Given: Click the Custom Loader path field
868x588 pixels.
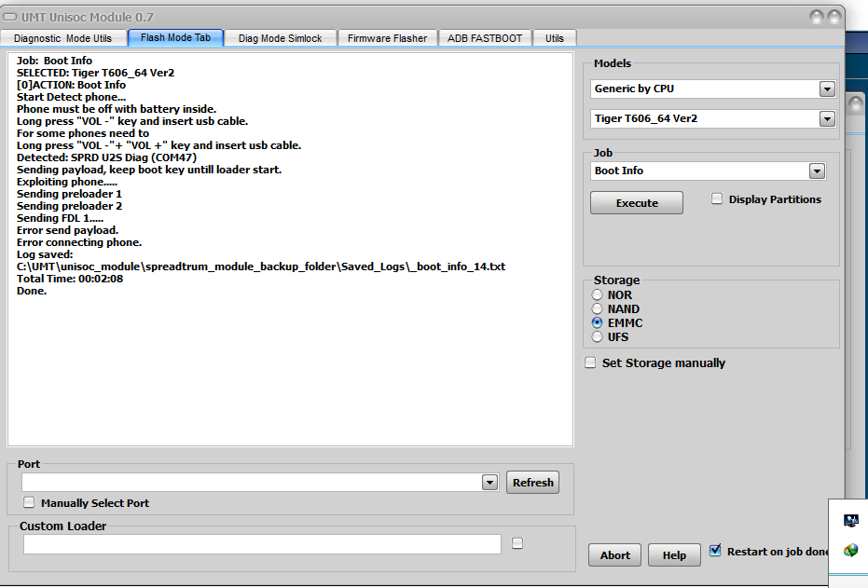Looking at the screenshot, I should tap(262, 544).
